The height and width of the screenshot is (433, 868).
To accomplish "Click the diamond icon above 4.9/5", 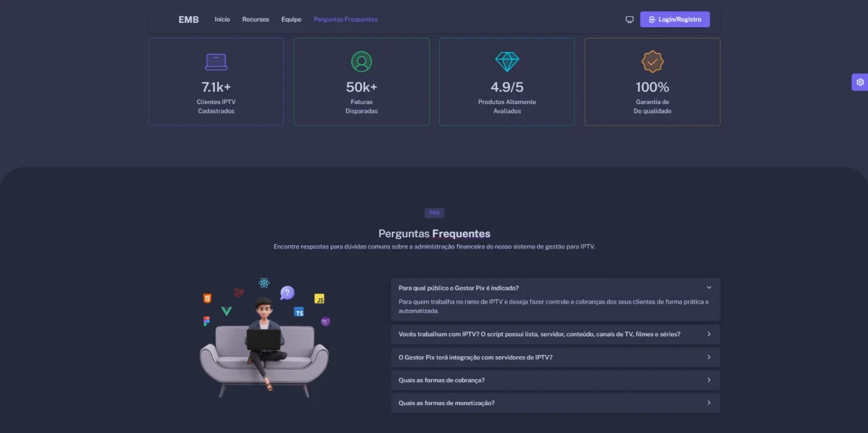I will click(507, 61).
